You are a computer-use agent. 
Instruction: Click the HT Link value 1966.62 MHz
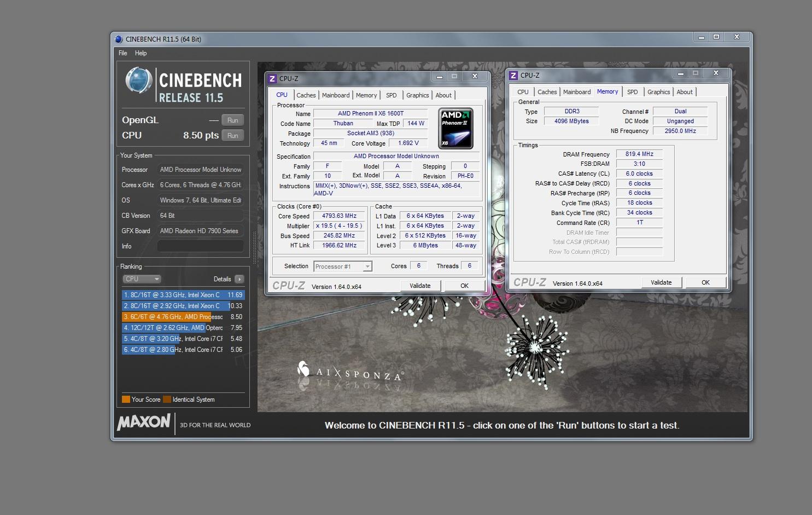(339, 246)
